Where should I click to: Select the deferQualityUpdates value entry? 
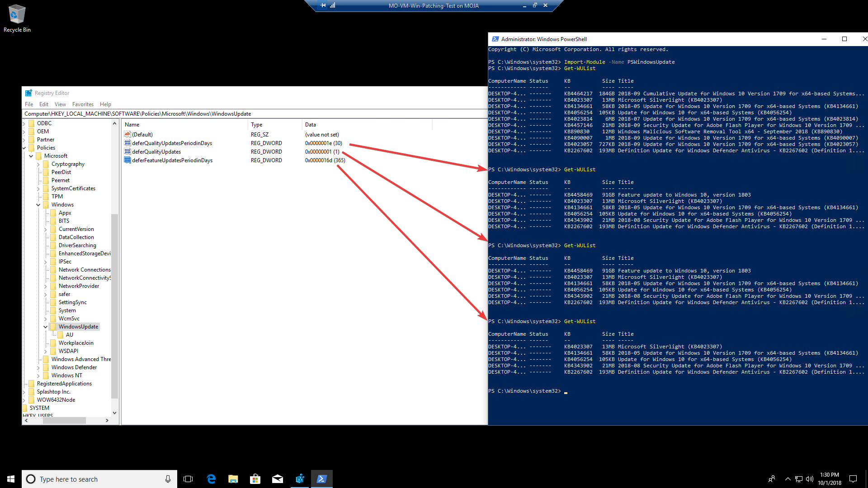click(156, 152)
